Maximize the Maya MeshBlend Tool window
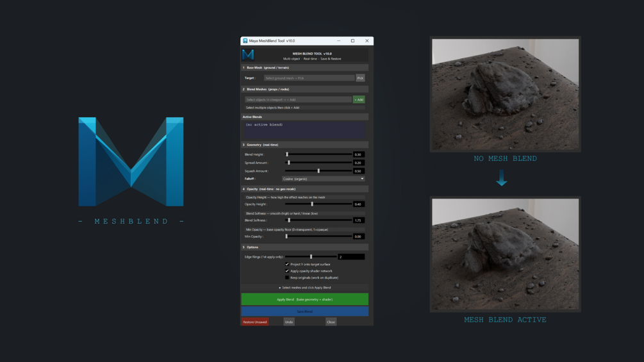The height and width of the screenshot is (362, 644). pyautogui.click(x=353, y=40)
